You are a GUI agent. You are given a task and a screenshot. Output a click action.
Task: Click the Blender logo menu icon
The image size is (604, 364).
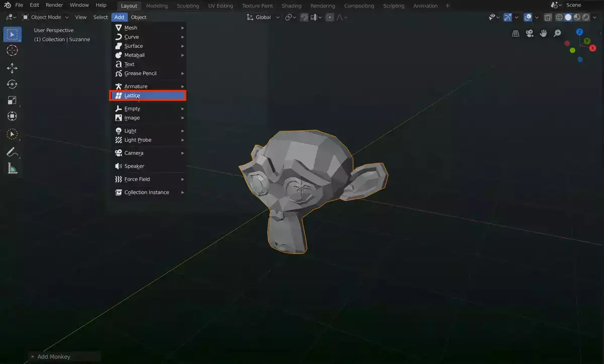pyautogui.click(x=8, y=5)
